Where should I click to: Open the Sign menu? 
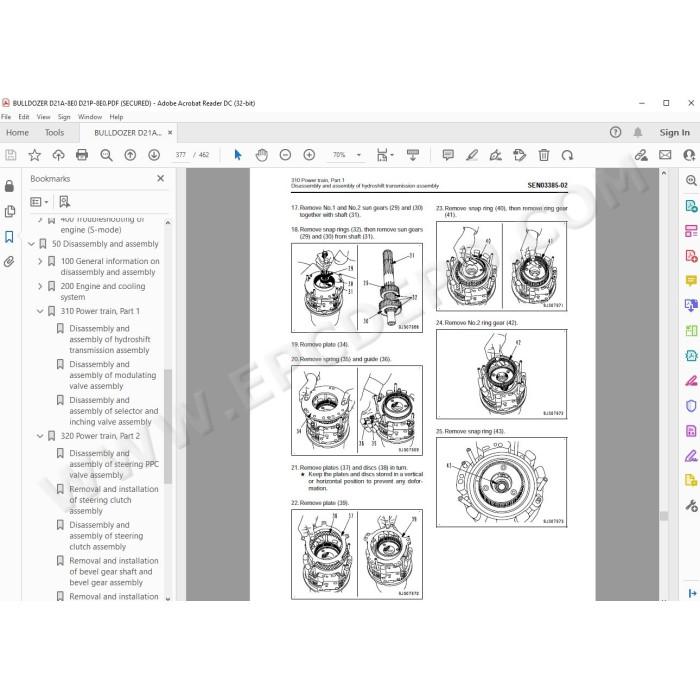[64, 117]
